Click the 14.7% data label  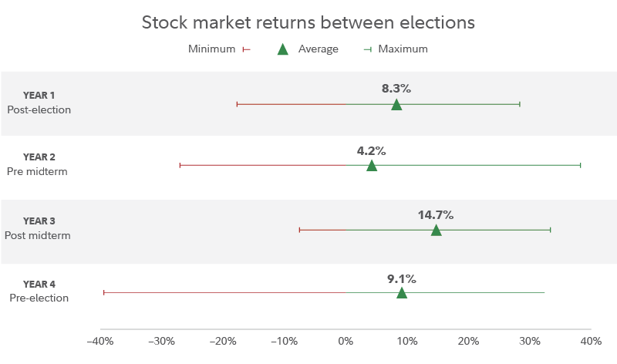point(436,215)
